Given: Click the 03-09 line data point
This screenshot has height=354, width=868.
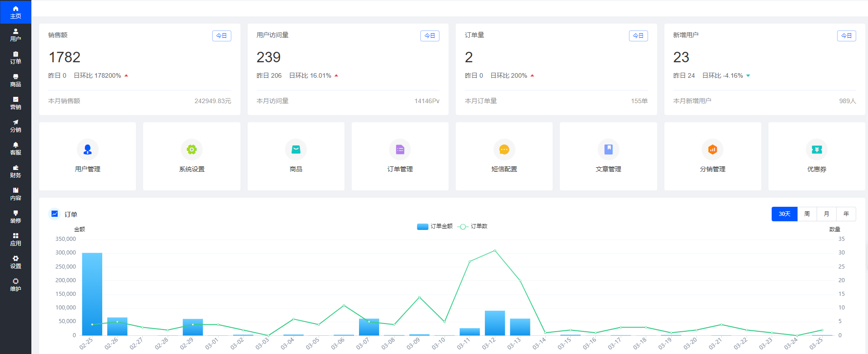Looking at the screenshot, I should 419,297.
